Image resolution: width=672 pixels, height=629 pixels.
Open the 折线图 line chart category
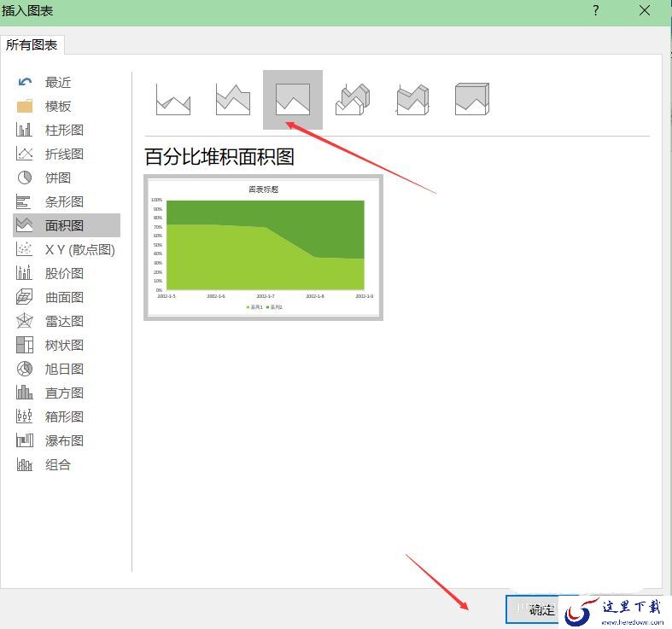pos(64,154)
